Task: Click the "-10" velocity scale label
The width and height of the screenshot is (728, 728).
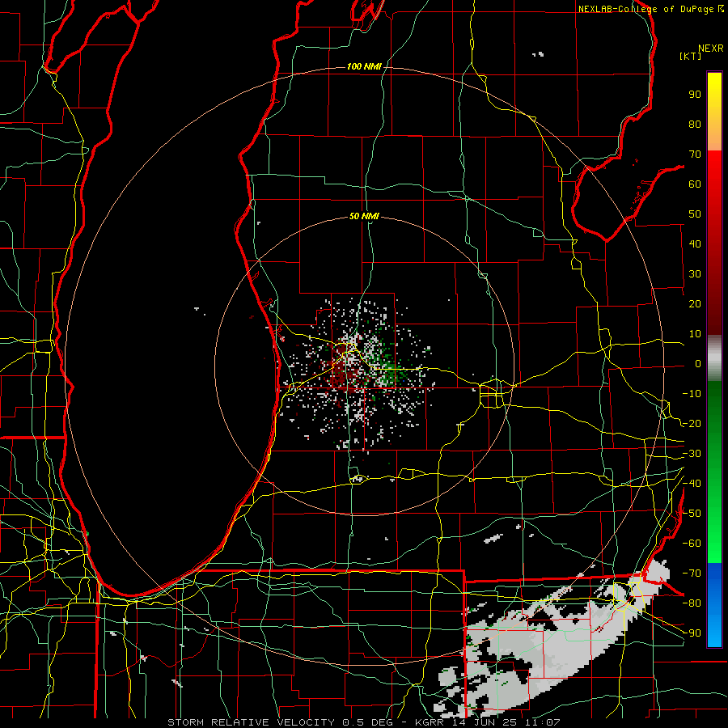Action: [692, 394]
